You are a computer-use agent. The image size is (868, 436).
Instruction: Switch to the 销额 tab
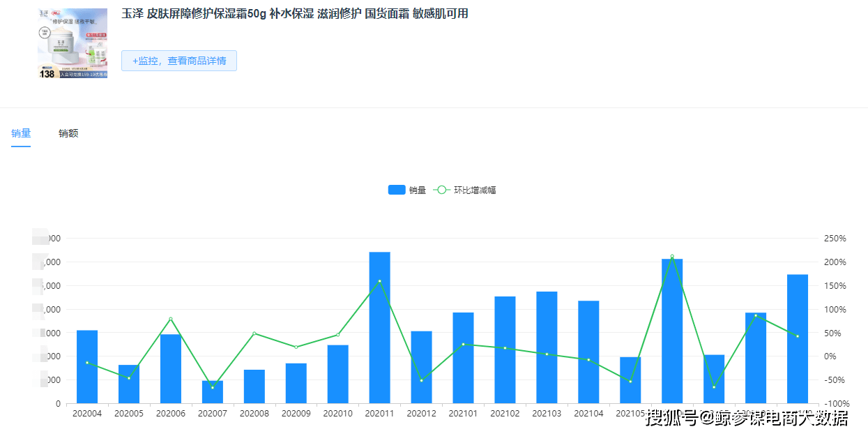pyautogui.click(x=68, y=133)
